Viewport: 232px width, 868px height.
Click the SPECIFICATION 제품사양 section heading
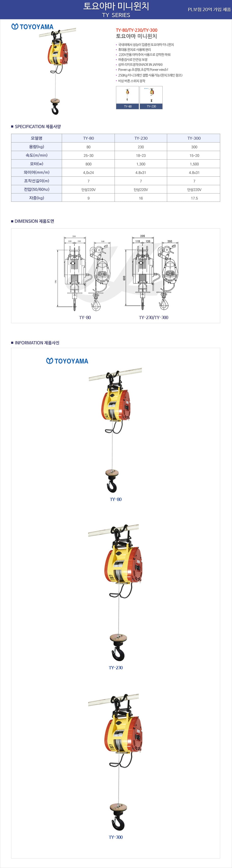[x=36, y=127]
